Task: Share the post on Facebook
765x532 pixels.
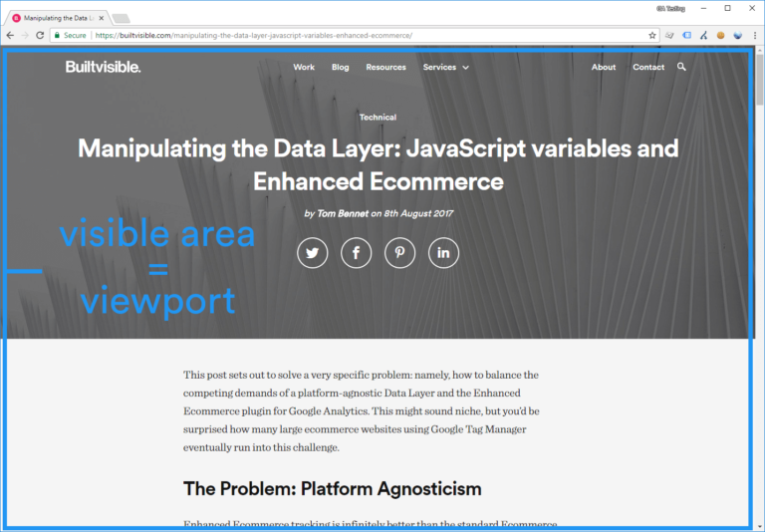Action: [x=356, y=253]
